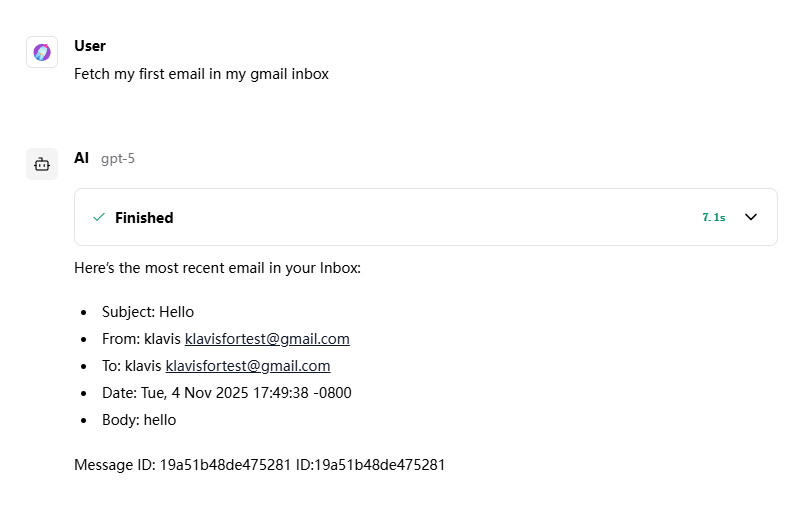
Task: Click the Finished status label
Action: click(144, 218)
